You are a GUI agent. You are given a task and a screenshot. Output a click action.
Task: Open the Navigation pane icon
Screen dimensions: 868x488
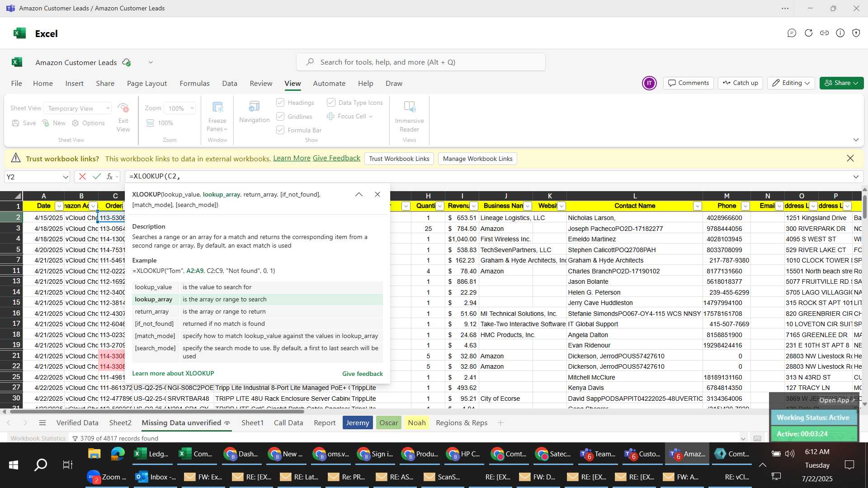tap(254, 107)
